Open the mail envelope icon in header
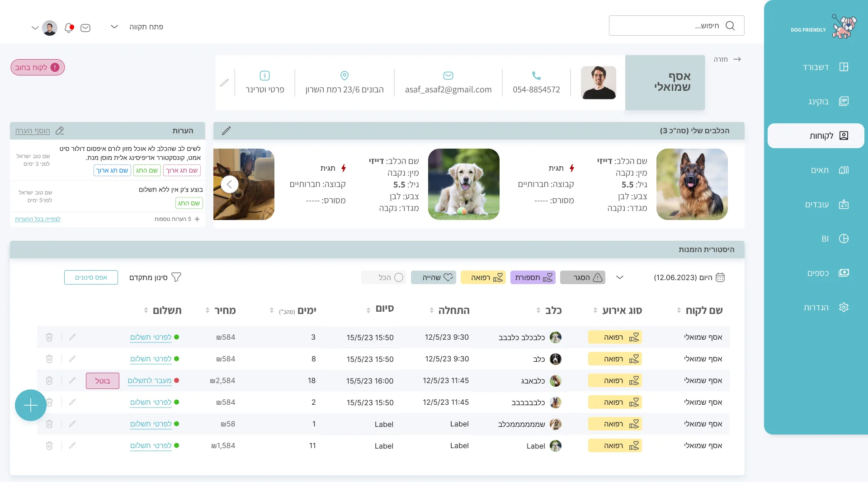This screenshot has width=868, height=482. click(x=85, y=28)
